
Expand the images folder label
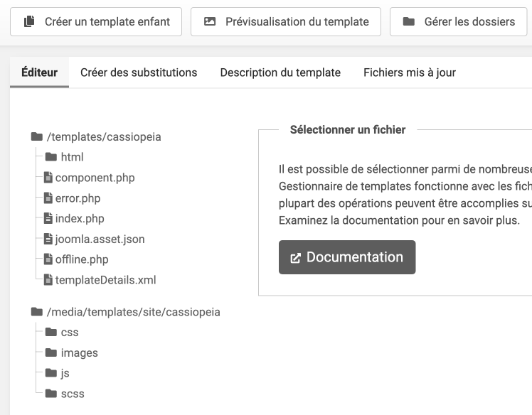[x=80, y=353]
